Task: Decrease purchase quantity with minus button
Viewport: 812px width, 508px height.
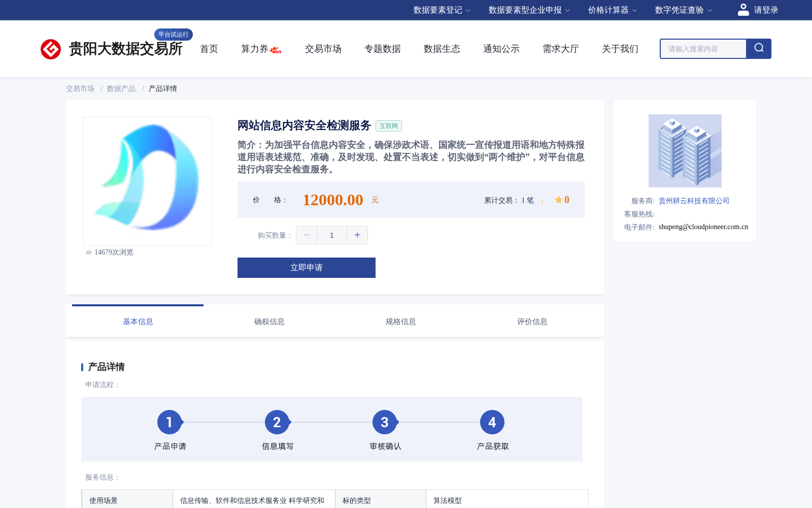Action: (x=307, y=235)
